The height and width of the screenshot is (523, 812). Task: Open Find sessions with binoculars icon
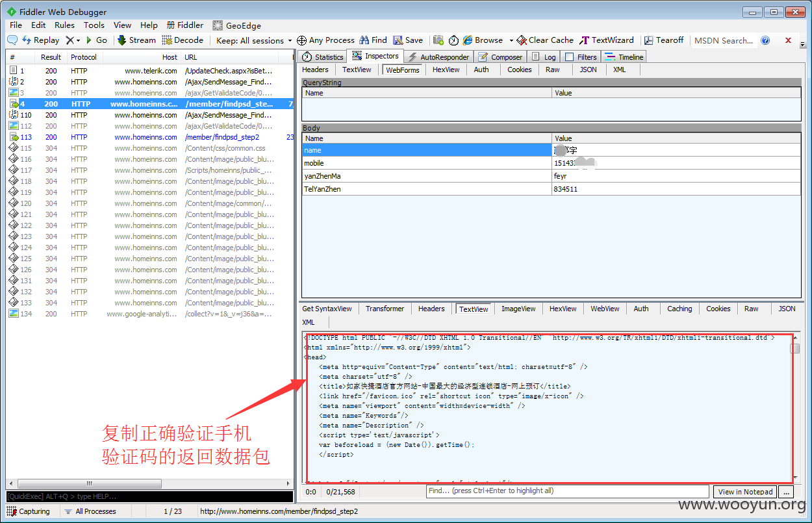click(373, 40)
